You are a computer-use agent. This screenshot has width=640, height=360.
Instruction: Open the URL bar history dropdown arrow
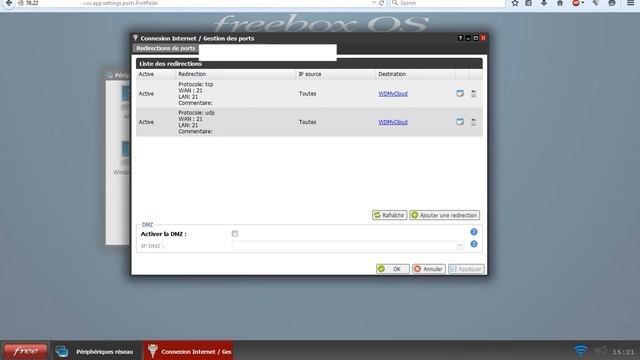coord(373,3)
